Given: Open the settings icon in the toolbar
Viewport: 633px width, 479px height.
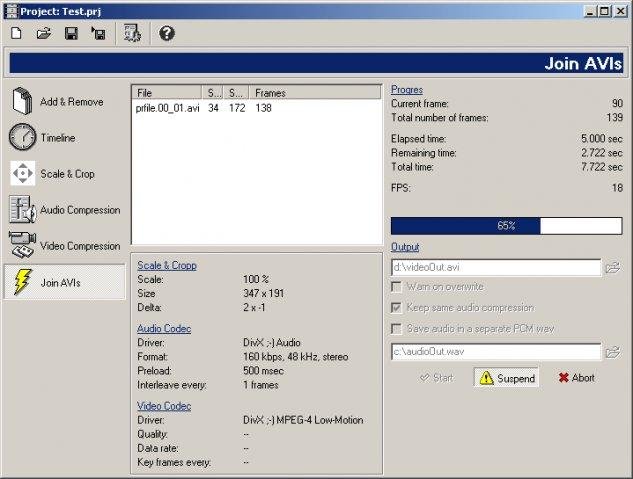Looking at the screenshot, I should 132,34.
